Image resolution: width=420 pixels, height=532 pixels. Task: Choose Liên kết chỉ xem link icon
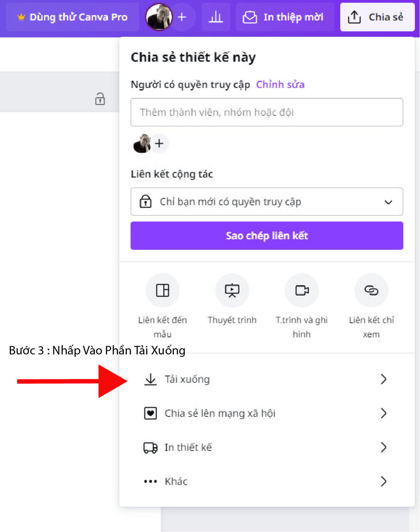pos(371,290)
